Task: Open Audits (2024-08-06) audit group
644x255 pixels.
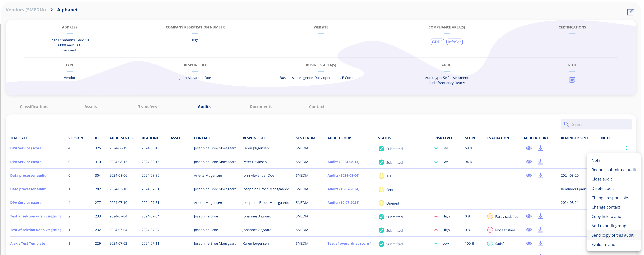Action: 343,175
